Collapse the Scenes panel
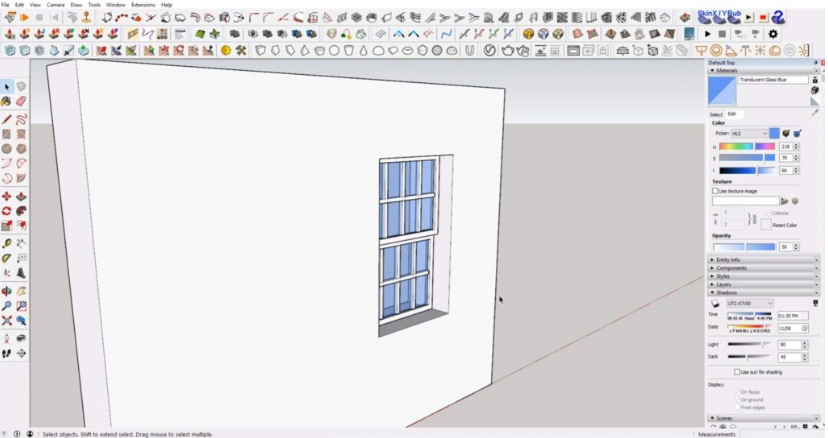This screenshot has height=438, width=828. pos(763,418)
